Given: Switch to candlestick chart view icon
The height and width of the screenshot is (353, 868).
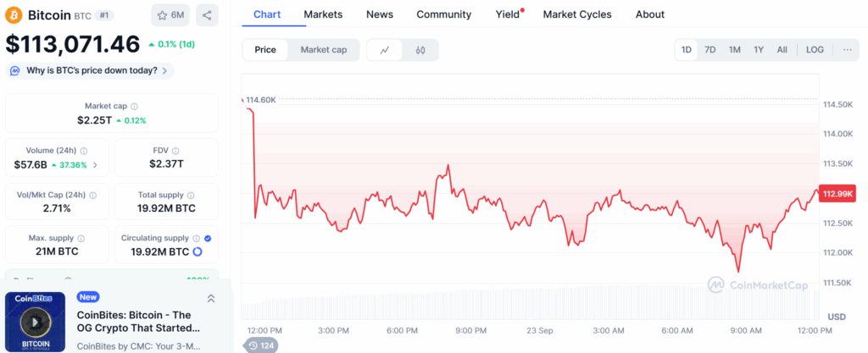Looking at the screenshot, I should 420,50.
